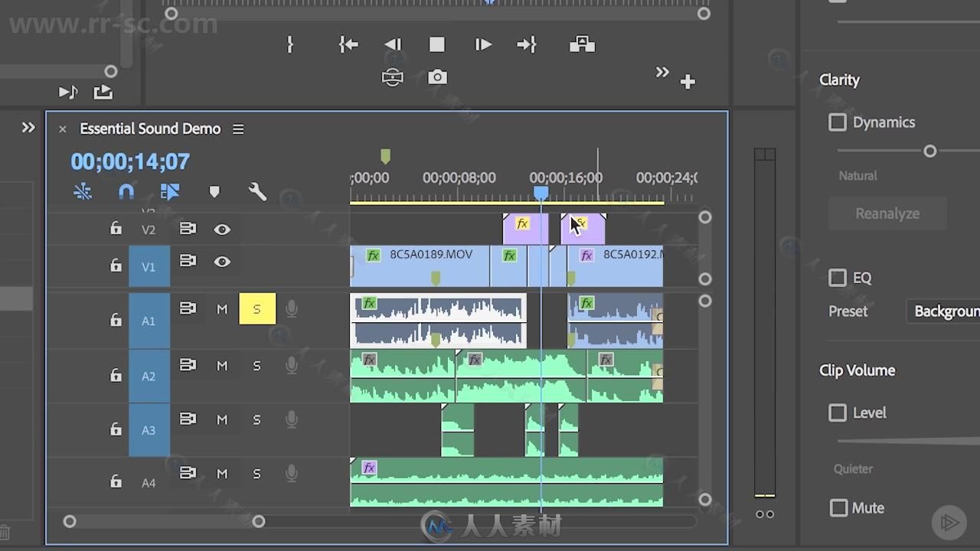Screen dimensions: 980x551
Task: Select the 8C5A0189.MOV video clip
Action: (420, 266)
